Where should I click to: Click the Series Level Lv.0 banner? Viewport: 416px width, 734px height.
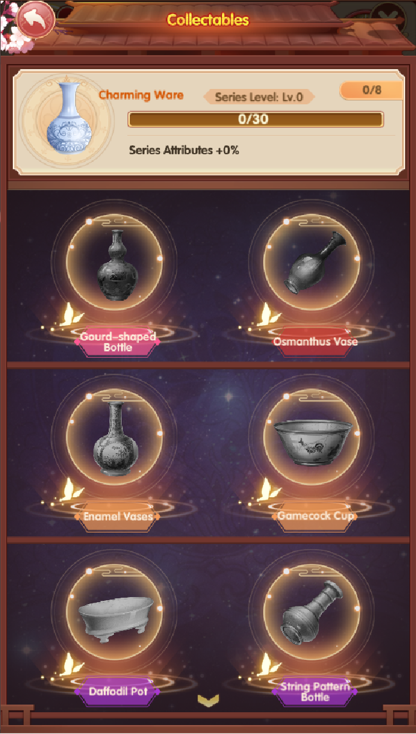(259, 97)
